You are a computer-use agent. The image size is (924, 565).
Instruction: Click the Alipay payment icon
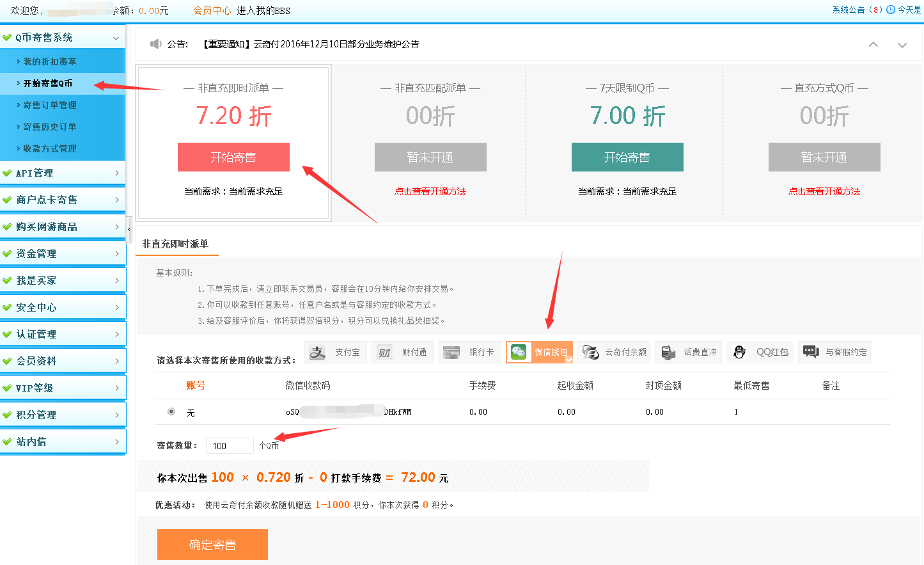click(318, 353)
